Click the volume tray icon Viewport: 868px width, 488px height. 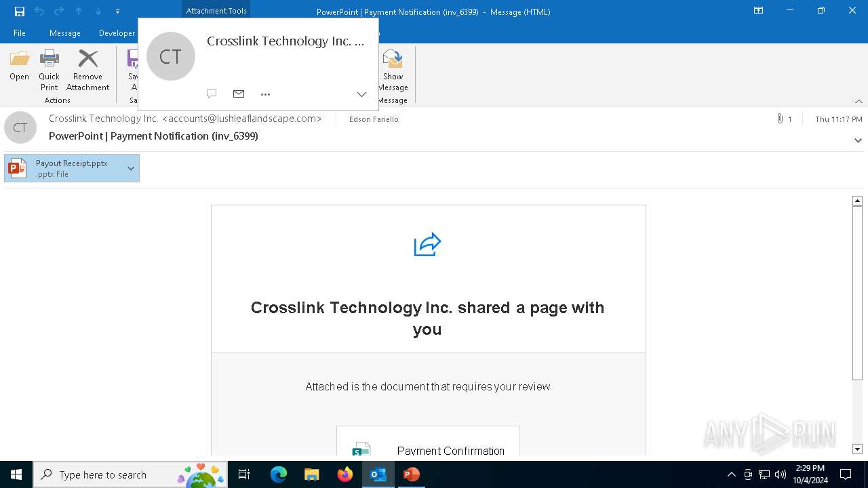pos(781,474)
